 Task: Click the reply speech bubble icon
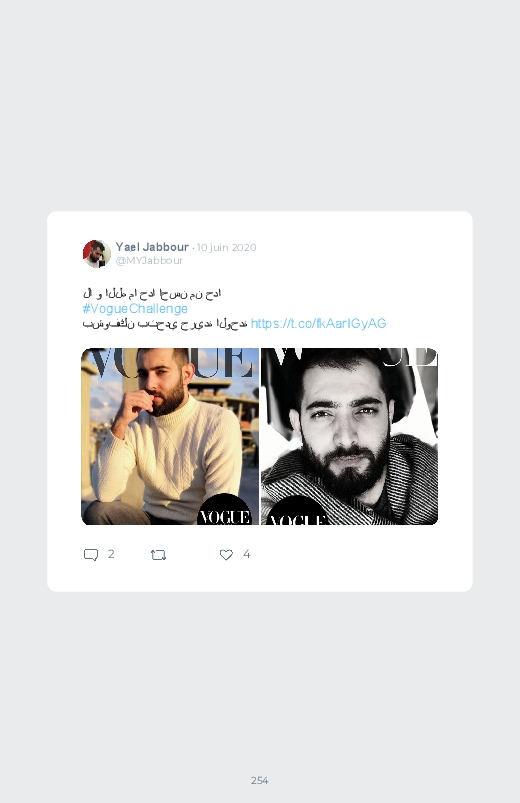click(x=91, y=555)
